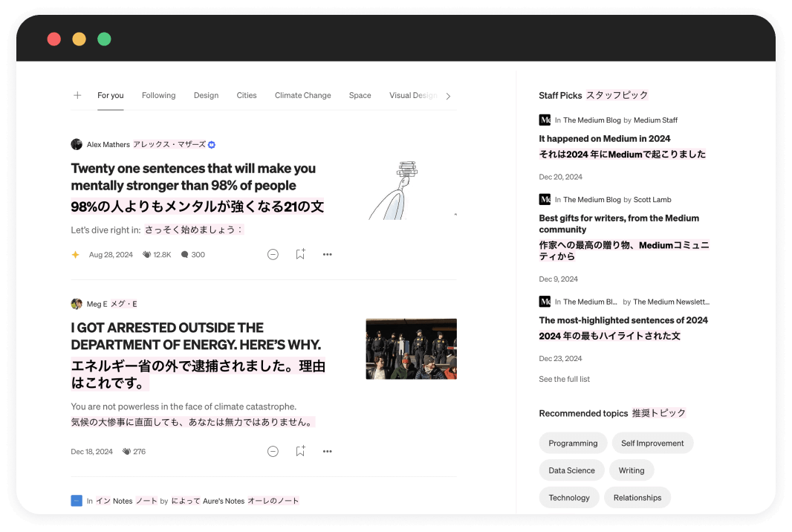This screenshot has height=532, width=792.
Task: Click Medium logo beside It happened on Medium
Action: tap(545, 120)
